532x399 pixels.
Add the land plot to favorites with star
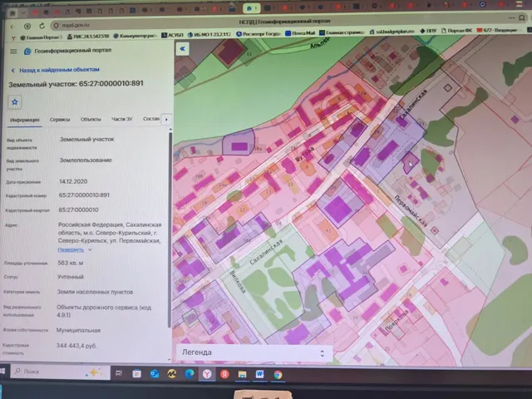click(x=15, y=102)
